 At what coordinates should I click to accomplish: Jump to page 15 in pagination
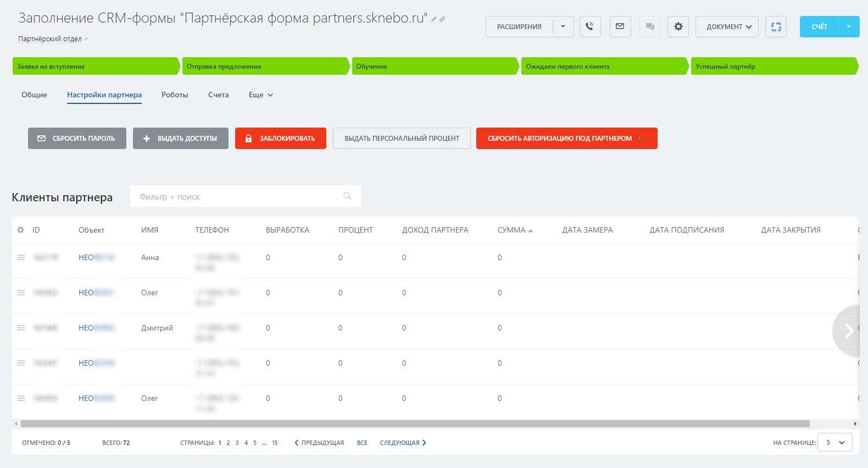[x=275, y=443]
